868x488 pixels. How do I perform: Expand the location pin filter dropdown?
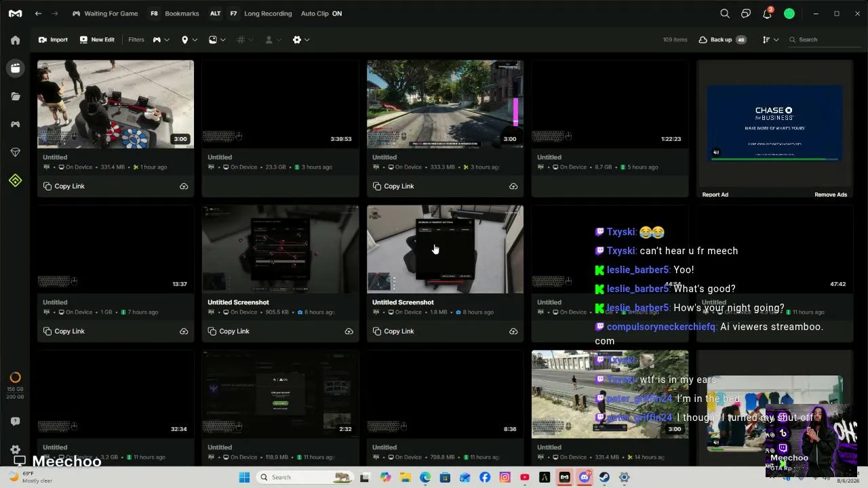pyautogui.click(x=189, y=40)
